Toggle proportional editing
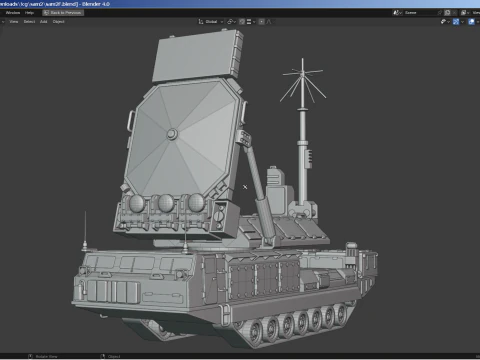480x360 pixels. (261, 22)
